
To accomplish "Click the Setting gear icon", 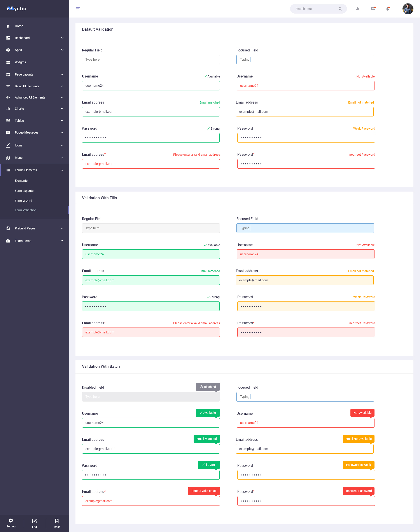I will 11,521.
